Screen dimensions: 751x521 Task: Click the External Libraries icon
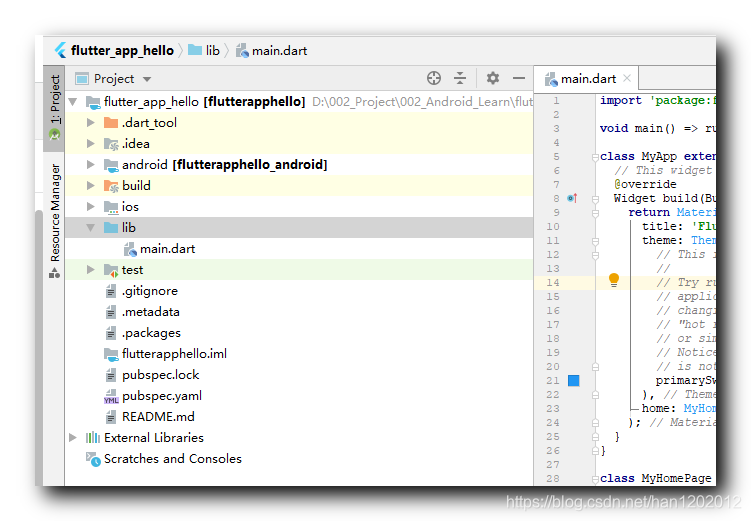pyautogui.click(x=93, y=438)
